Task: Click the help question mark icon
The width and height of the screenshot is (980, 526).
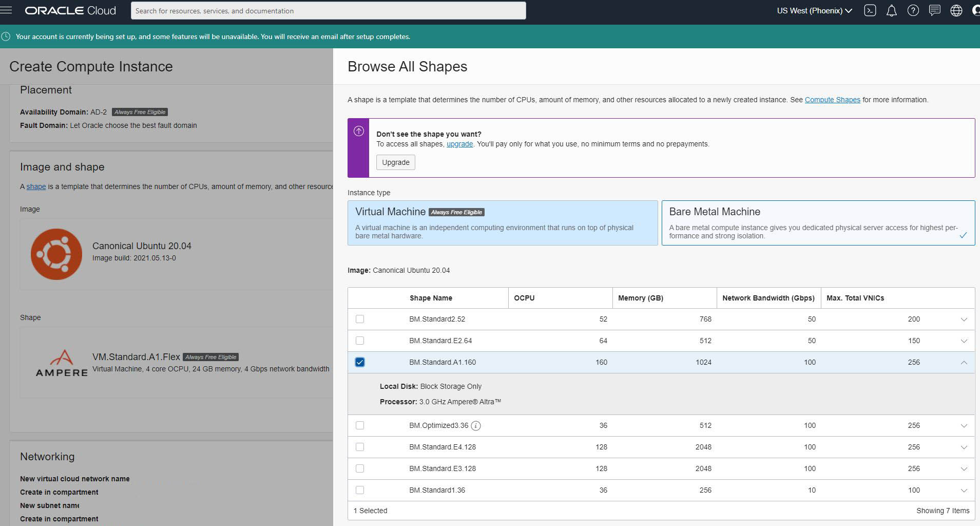Action: [913, 11]
